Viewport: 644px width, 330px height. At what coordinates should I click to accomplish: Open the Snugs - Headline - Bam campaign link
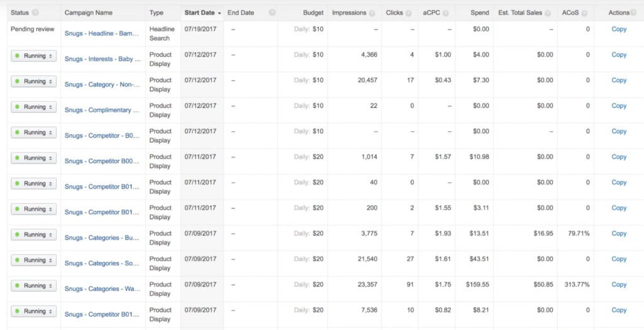click(x=102, y=34)
